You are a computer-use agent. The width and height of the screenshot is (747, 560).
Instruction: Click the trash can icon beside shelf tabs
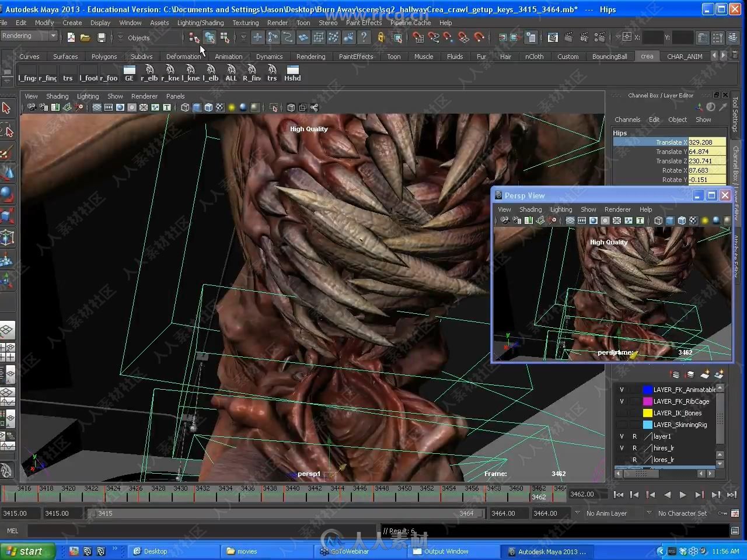[x=734, y=56]
